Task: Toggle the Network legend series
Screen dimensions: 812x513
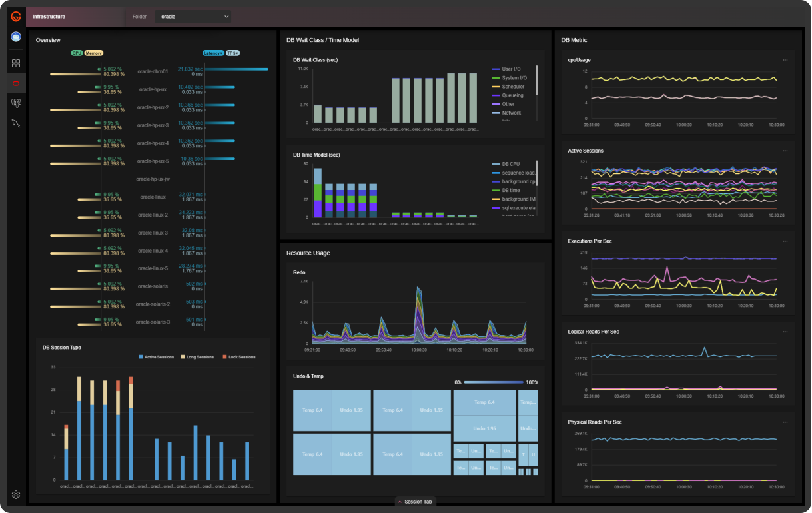Action: [x=506, y=113]
